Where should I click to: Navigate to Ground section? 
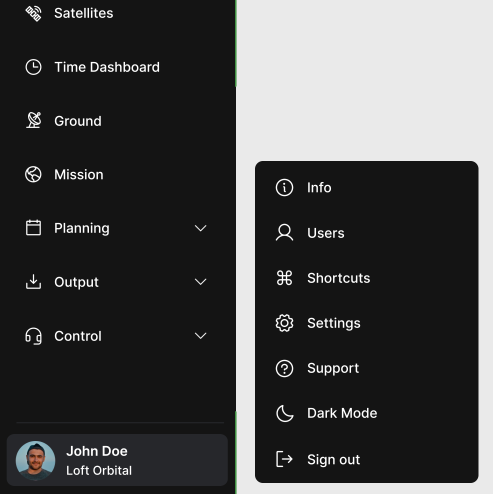(x=78, y=121)
